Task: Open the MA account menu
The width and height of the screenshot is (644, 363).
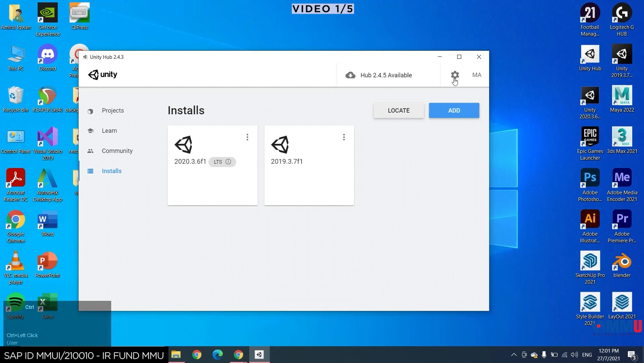Action: [477, 75]
